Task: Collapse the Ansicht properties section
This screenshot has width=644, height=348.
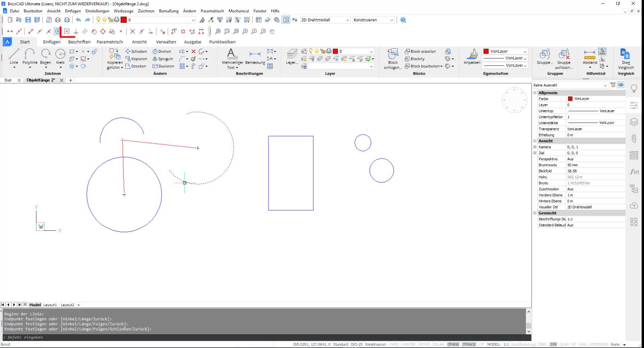Action: point(535,141)
